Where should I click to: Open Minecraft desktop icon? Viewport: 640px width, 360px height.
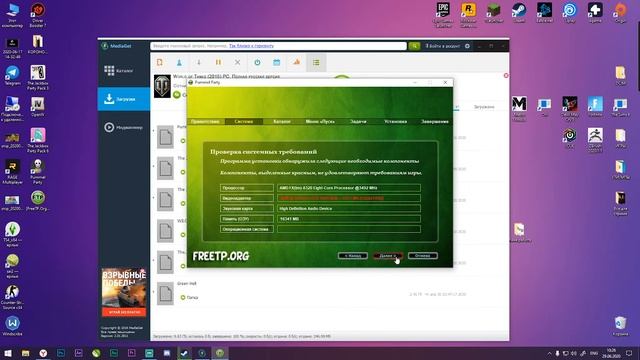[494, 13]
